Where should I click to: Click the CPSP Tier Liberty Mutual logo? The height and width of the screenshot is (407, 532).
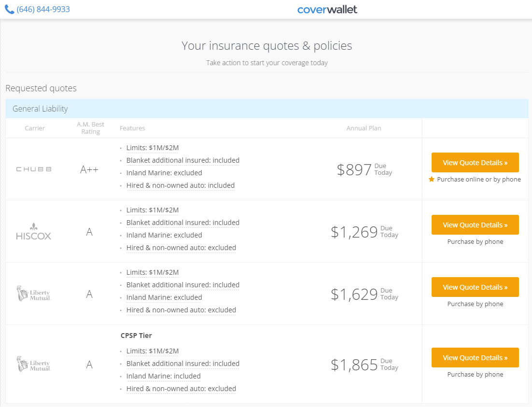[x=34, y=365]
